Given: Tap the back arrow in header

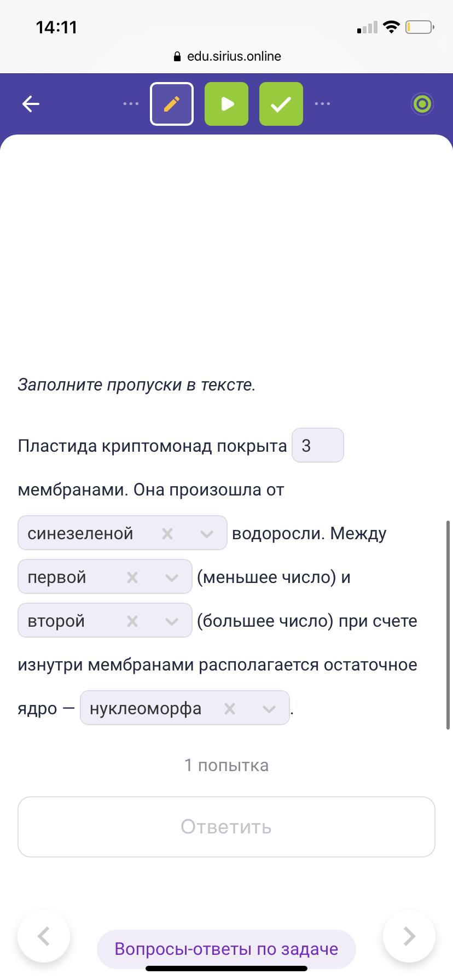Looking at the screenshot, I should tap(31, 104).
